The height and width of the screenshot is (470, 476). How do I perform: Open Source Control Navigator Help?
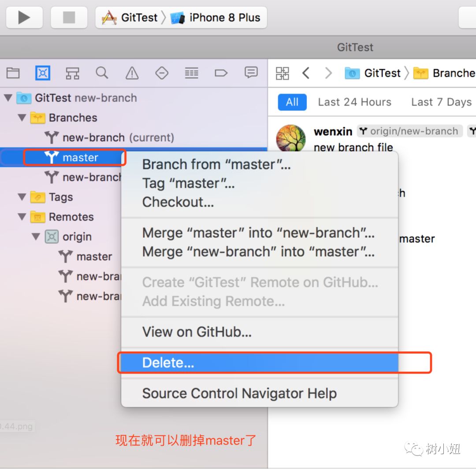point(260,393)
